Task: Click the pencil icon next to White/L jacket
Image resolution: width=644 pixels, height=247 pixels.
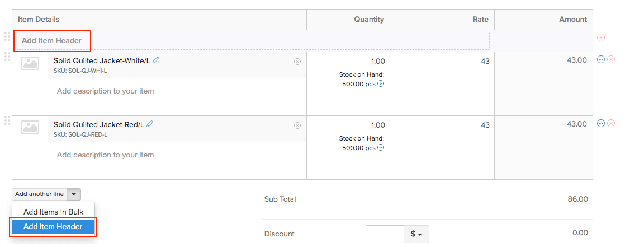Action: pos(156,60)
